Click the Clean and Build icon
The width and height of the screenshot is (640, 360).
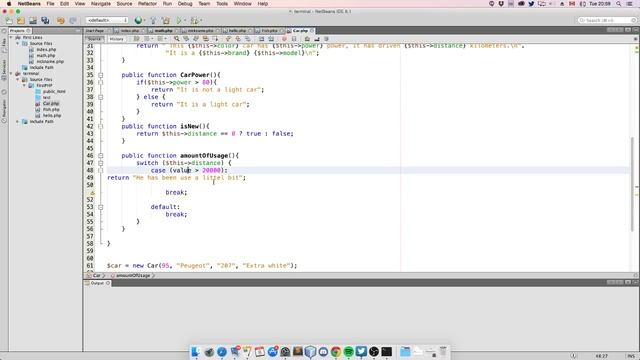click(x=166, y=20)
